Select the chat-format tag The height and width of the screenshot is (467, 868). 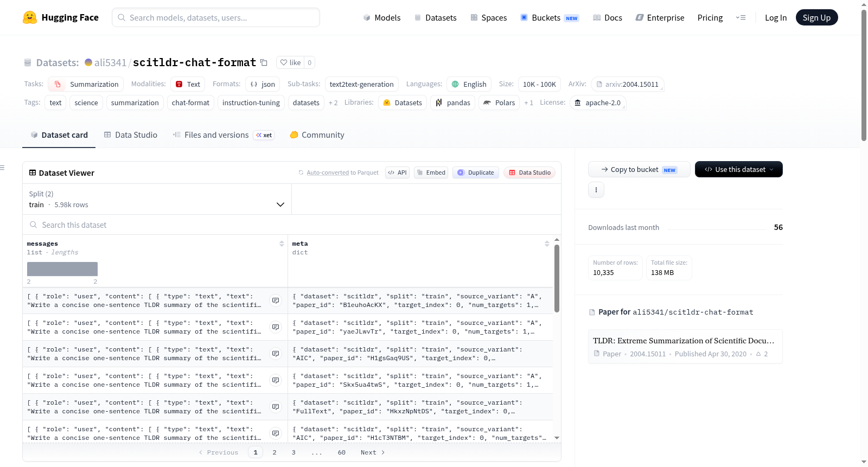190,103
